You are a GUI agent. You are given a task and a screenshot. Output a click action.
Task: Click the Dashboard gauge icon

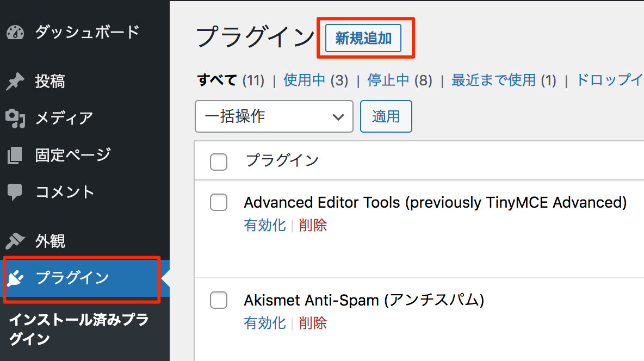tap(15, 33)
